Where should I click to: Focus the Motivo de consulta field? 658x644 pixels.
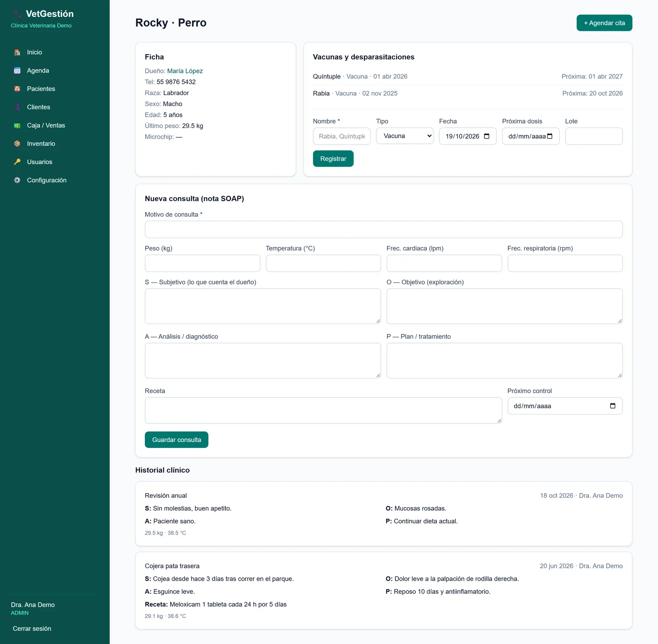coord(384,229)
